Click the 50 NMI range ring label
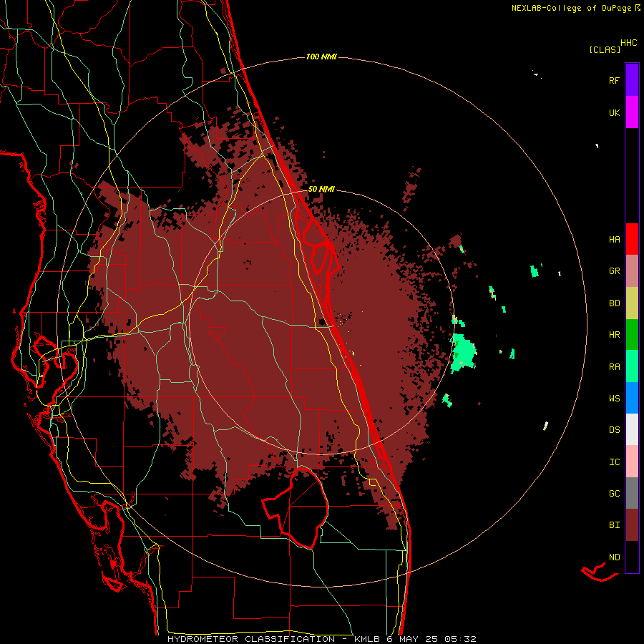The height and width of the screenshot is (644, 644). pyautogui.click(x=321, y=189)
